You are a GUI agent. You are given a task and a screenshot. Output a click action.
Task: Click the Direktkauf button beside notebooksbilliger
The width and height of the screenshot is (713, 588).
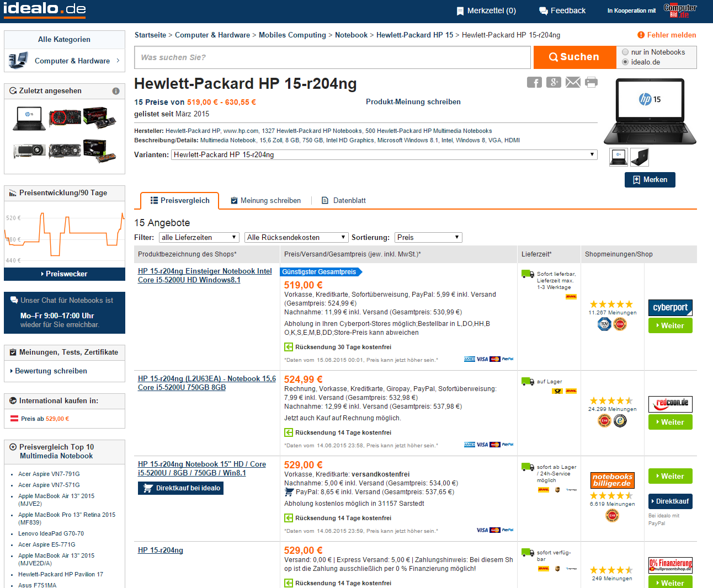coord(670,501)
